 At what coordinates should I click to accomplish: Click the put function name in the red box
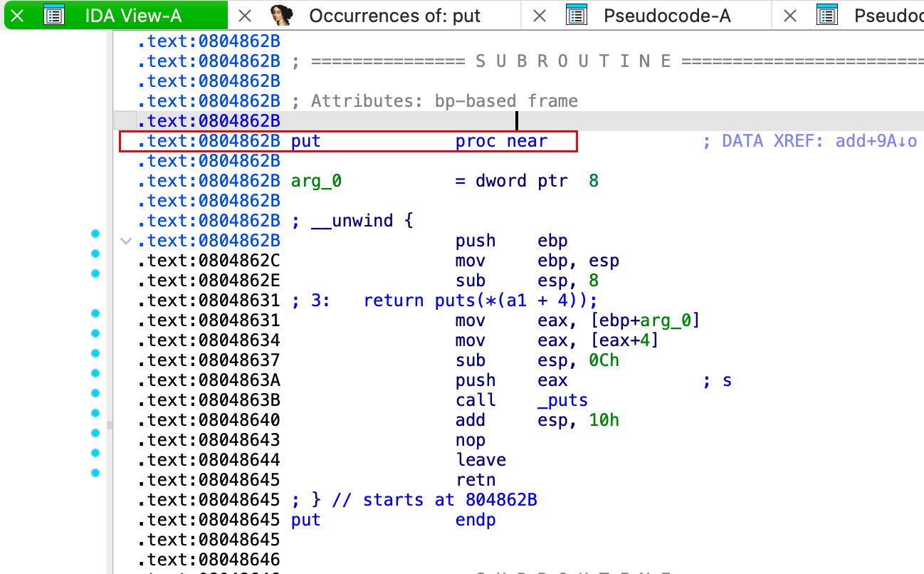(x=305, y=141)
